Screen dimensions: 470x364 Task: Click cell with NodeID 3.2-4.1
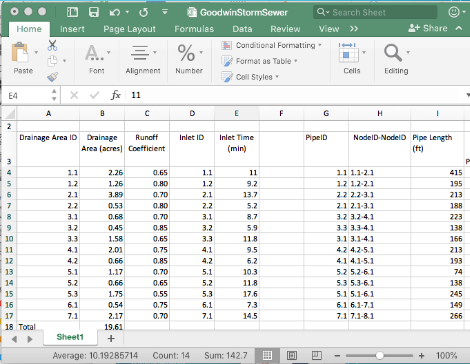pos(379,217)
